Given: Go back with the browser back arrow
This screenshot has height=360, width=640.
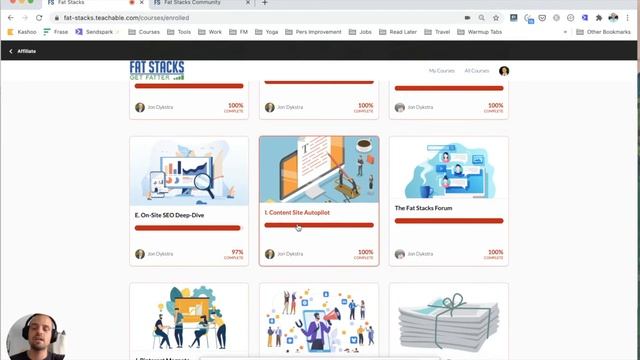Looking at the screenshot, I should (x=11, y=18).
